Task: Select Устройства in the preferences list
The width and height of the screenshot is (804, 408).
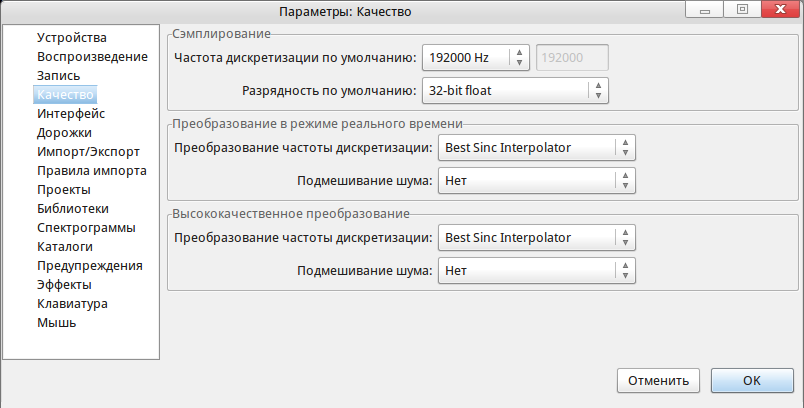Action: [x=72, y=38]
